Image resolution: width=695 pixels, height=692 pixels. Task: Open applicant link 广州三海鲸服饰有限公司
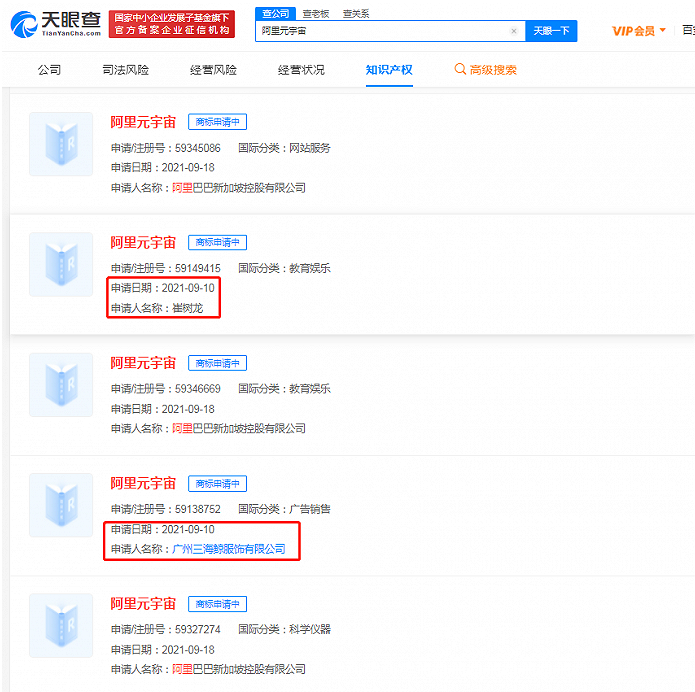pyautogui.click(x=228, y=549)
